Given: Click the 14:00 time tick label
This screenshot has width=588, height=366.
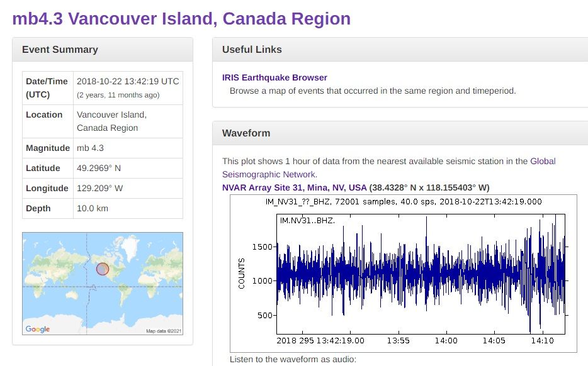Looking at the screenshot, I should click(446, 341).
